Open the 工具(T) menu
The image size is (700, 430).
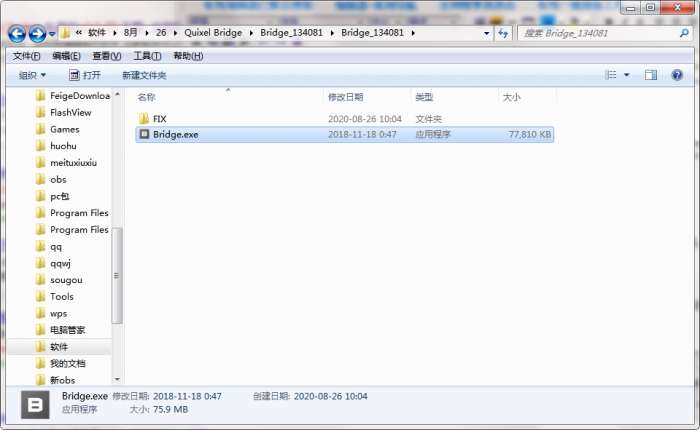click(147, 56)
